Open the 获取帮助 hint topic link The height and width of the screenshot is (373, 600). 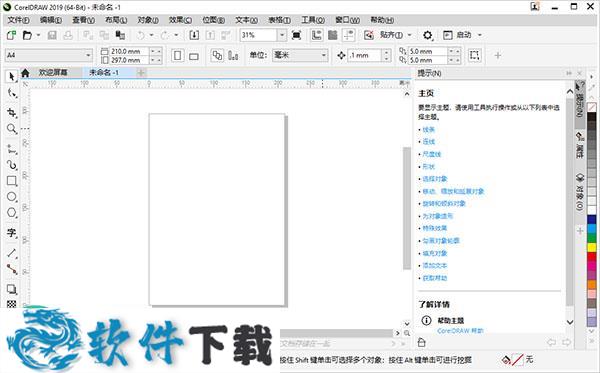[x=435, y=278]
